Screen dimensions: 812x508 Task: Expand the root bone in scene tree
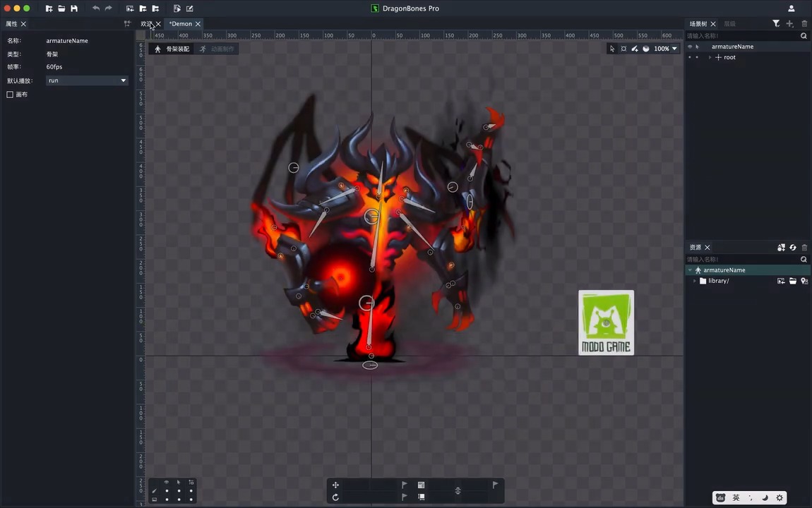[x=710, y=57]
